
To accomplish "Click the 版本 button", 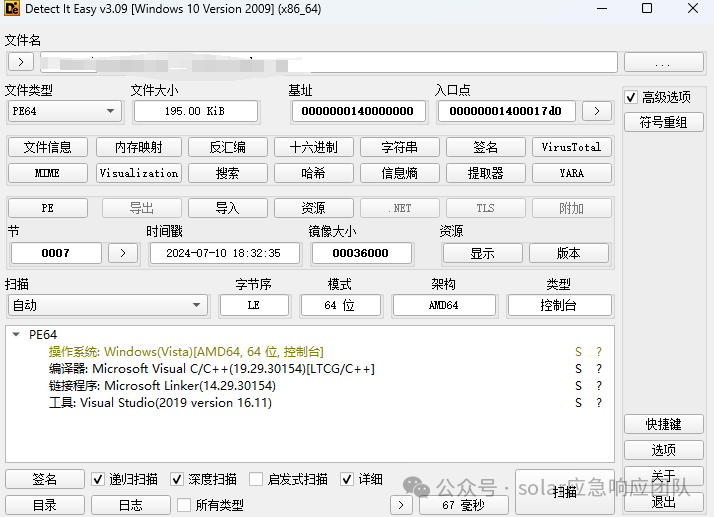I will tap(569, 253).
